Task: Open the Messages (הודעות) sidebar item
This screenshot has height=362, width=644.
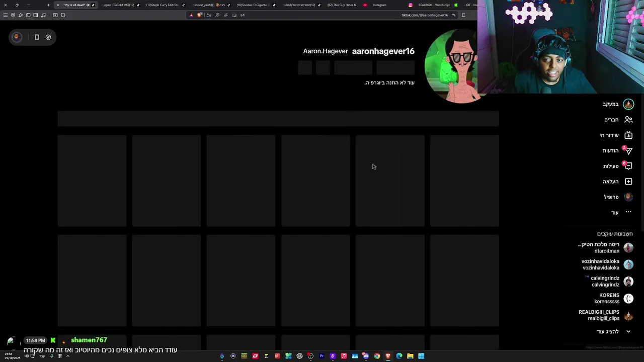Action: click(617, 151)
